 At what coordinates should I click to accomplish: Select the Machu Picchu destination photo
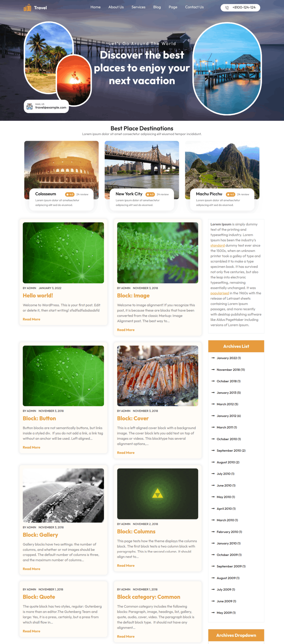point(222,170)
